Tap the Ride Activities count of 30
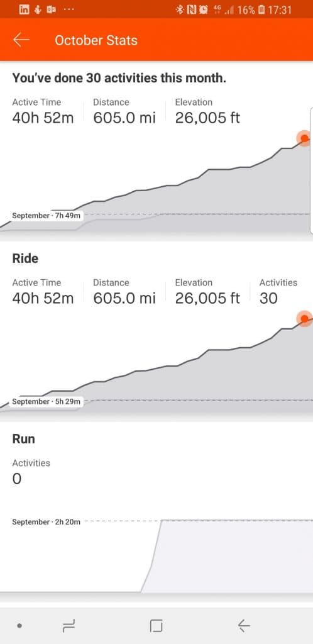The image size is (313, 644). 268,298
